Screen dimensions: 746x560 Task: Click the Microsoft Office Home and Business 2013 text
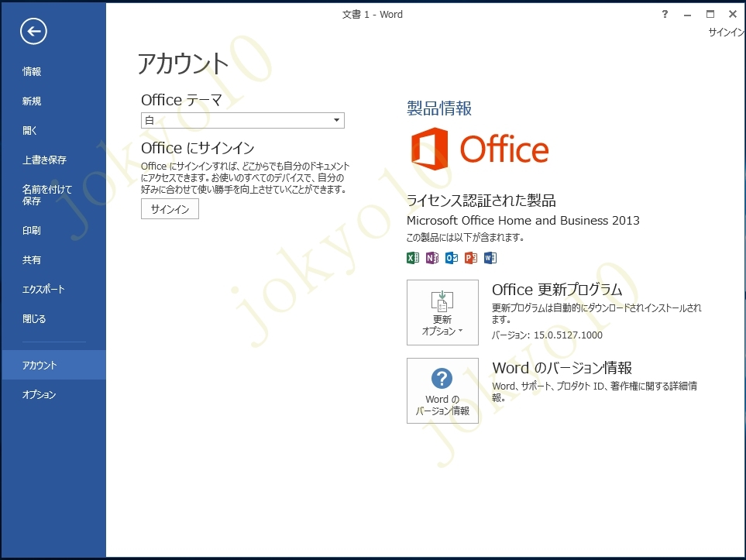523,220
